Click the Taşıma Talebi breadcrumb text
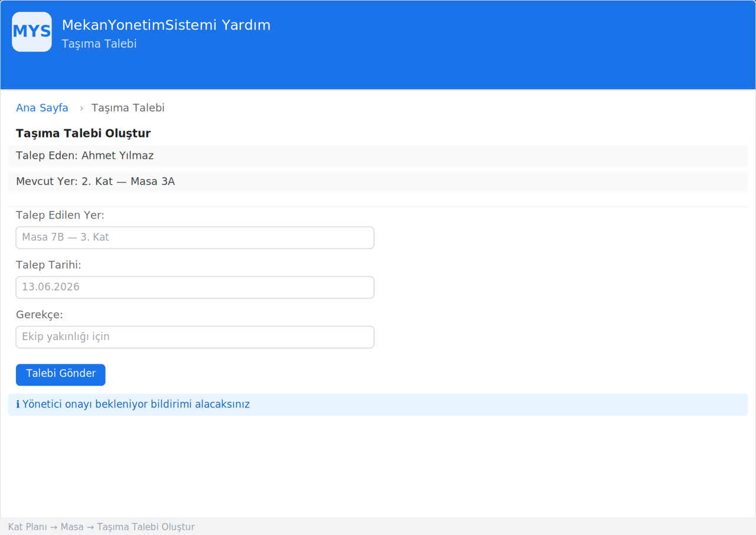The width and height of the screenshot is (756, 535). (x=128, y=108)
